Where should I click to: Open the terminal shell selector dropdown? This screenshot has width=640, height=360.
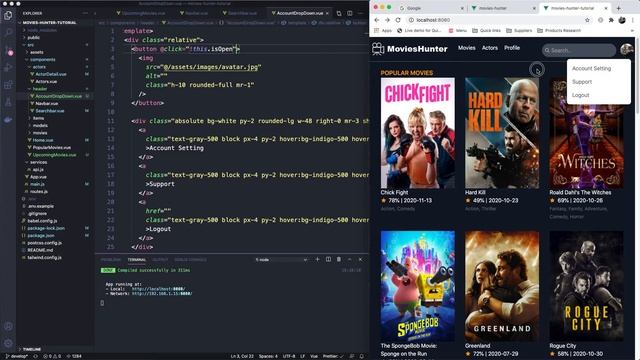(281, 260)
